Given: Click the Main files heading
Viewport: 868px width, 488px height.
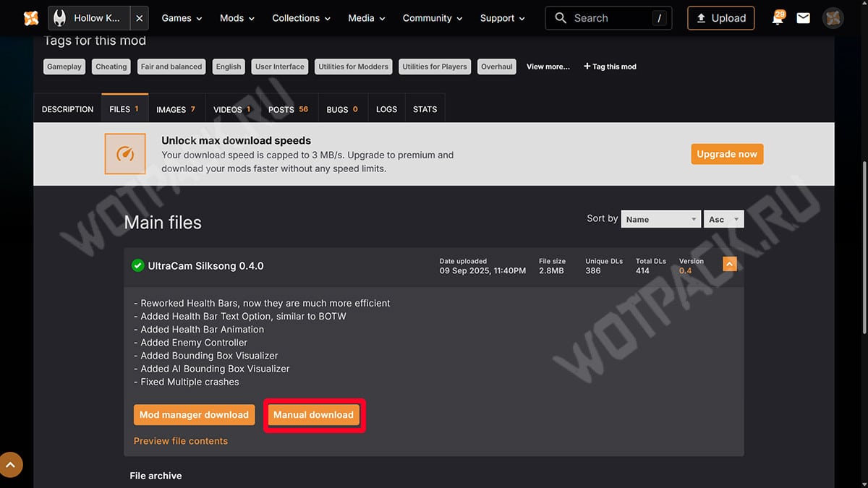Looking at the screenshot, I should coord(163,223).
